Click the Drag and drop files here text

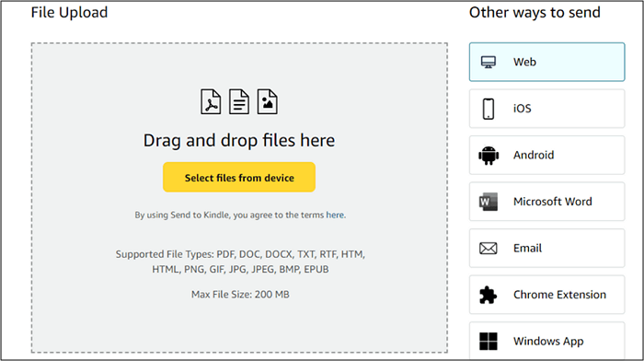239,141
